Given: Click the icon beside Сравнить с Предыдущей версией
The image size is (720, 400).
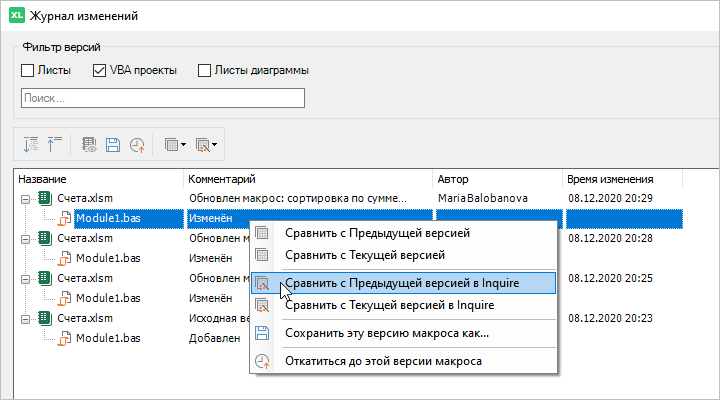Looking at the screenshot, I should (x=262, y=233).
